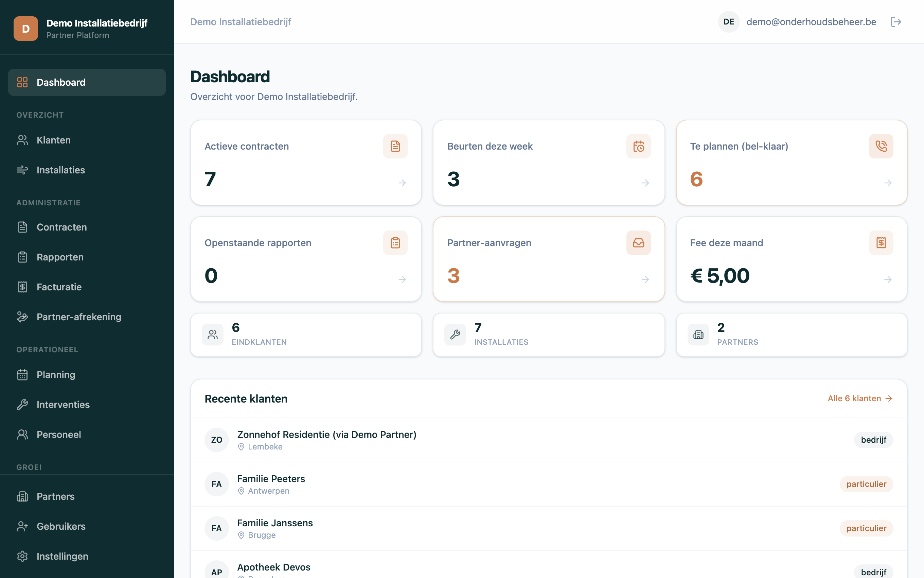
Task: Click the Beurten deze week calendar icon
Action: 638,146
